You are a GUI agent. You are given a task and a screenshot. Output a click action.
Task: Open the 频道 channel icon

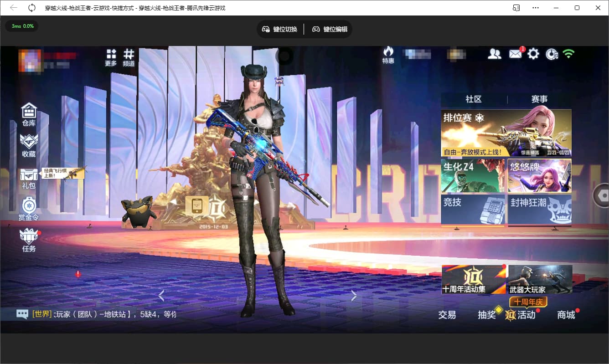[129, 58]
